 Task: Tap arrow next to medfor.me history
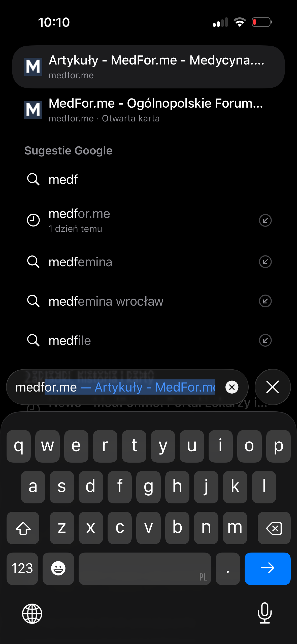265,220
